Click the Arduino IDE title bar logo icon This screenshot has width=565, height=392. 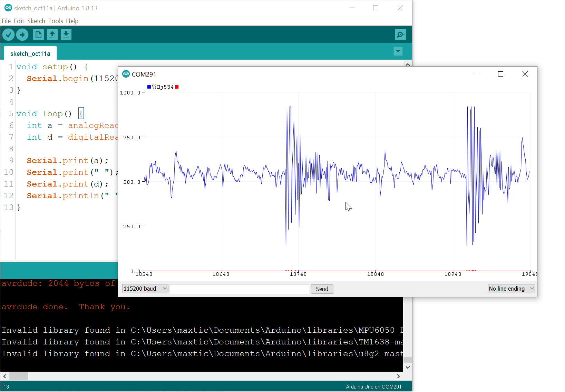click(8, 8)
